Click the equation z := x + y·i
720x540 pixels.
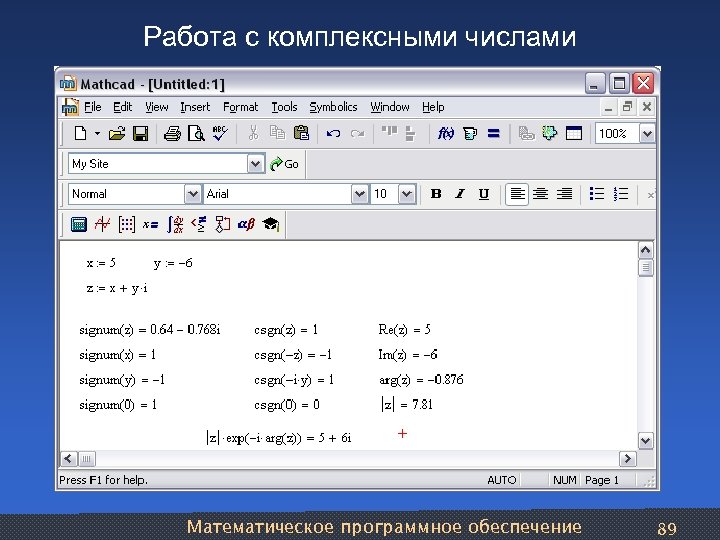[117, 288]
